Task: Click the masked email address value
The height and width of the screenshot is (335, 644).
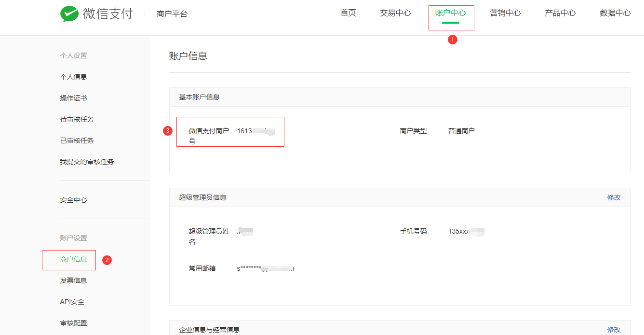Action: pos(266,268)
